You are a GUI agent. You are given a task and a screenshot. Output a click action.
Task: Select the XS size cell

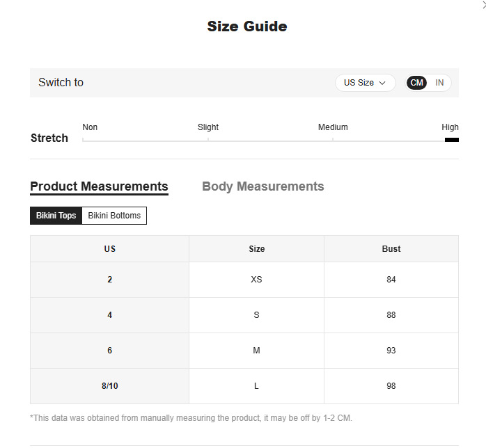pos(256,280)
